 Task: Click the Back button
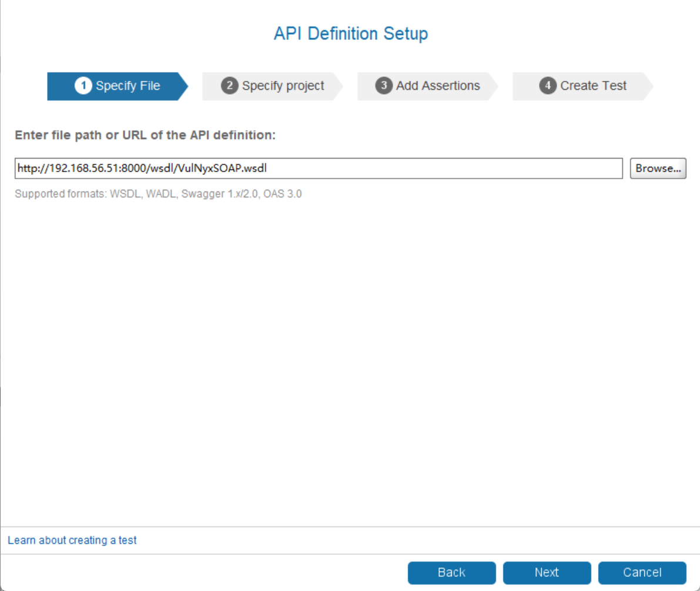451,572
